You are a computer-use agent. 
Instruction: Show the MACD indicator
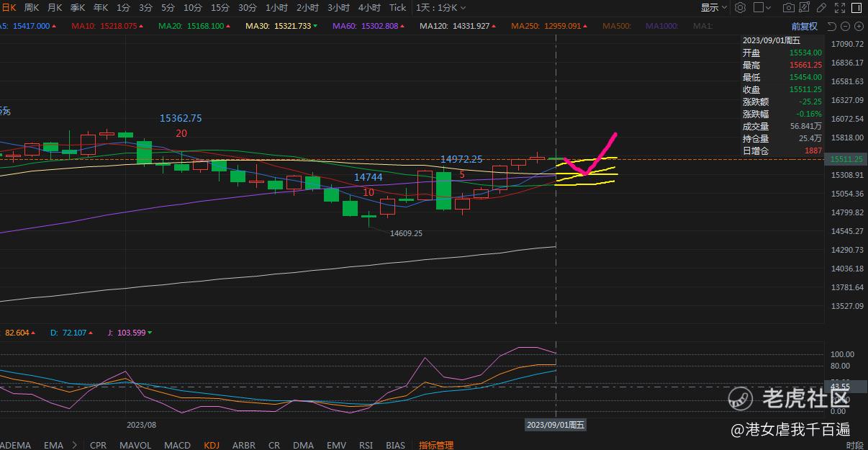click(x=177, y=445)
